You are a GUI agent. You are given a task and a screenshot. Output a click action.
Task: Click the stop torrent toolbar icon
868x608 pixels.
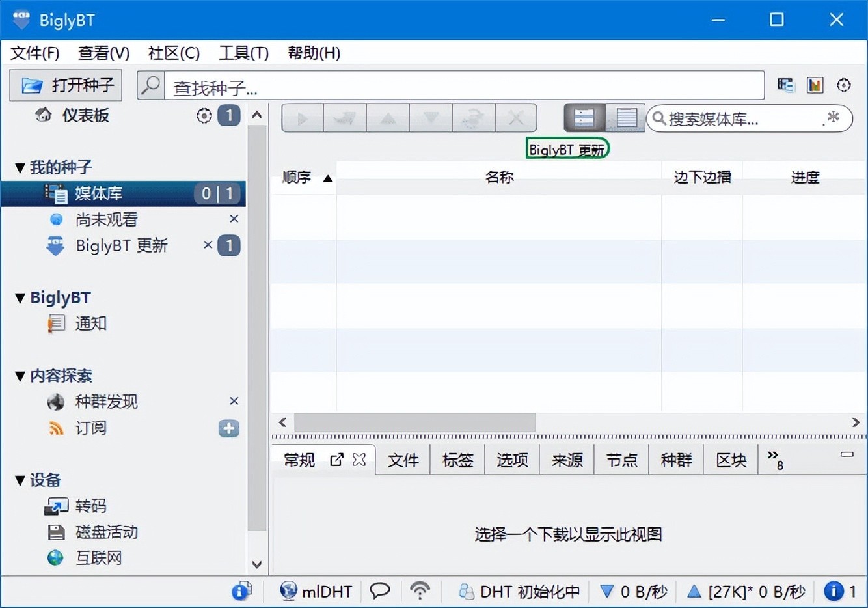[345, 118]
